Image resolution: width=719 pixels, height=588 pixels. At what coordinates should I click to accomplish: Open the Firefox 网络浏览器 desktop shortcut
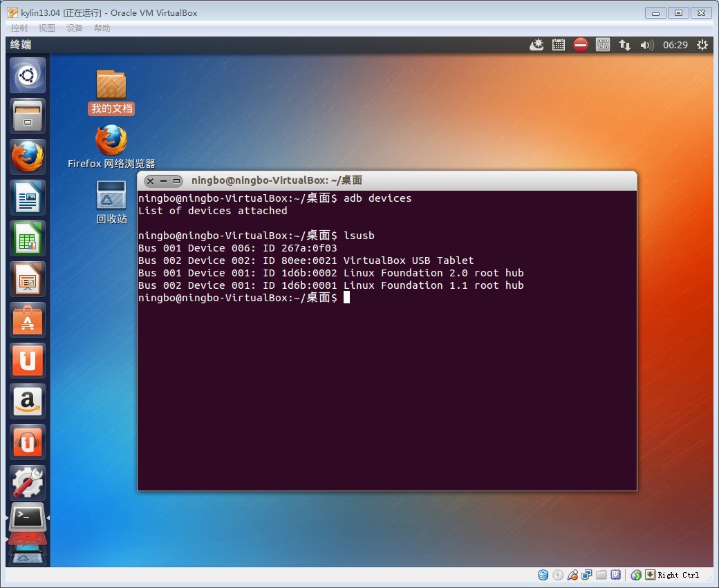coord(111,146)
